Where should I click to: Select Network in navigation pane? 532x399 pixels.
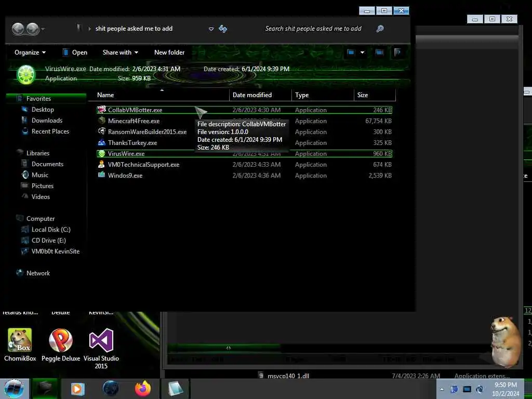tap(38, 273)
